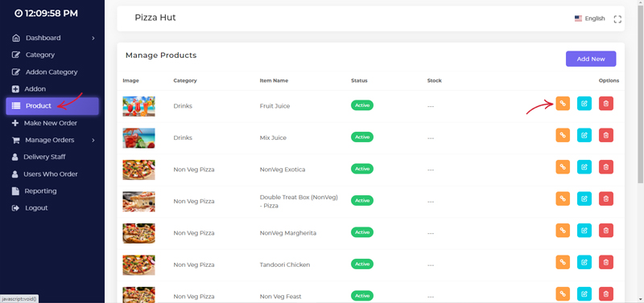Click the NonVeg Exotica pizza thumbnail
Image resolution: width=644 pixels, height=303 pixels.
[138, 170]
